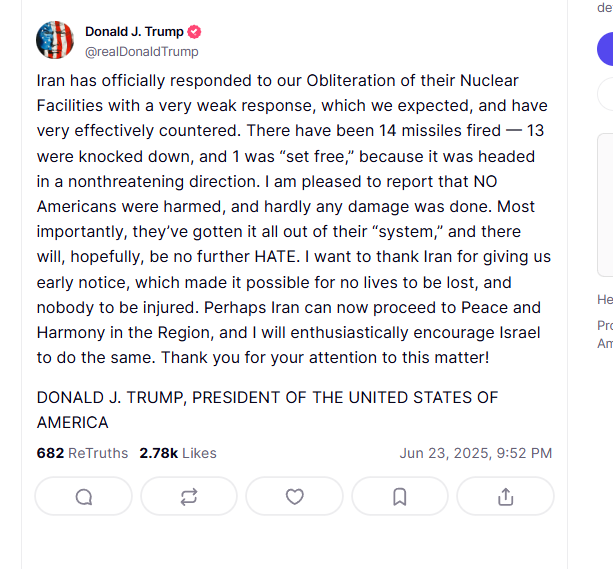Open the profile avatar picture

55,40
